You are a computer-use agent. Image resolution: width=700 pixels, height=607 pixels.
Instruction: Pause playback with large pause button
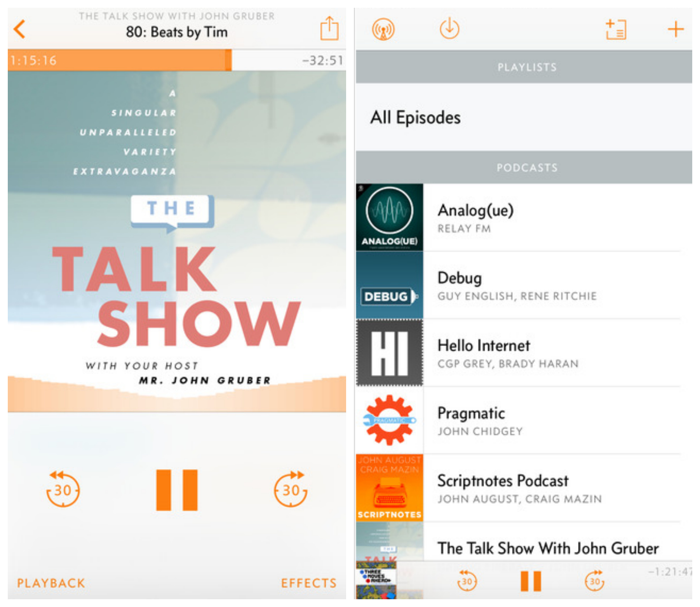point(177,490)
